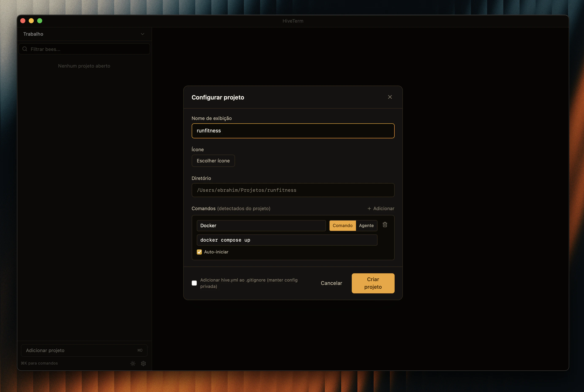This screenshot has width=584, height=392.
Task: Open HiveTerm settings via gear icon
Action: click(143, 363)
